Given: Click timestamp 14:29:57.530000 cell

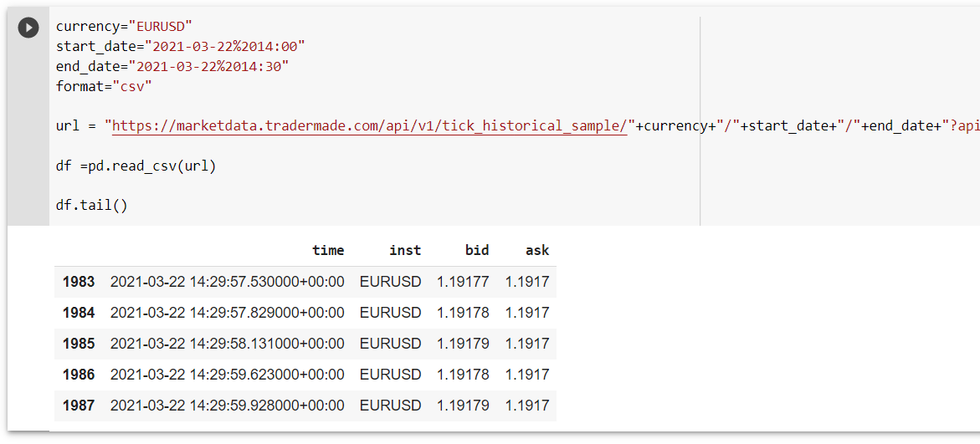Looking at the screenshot, I should [228, 282].
